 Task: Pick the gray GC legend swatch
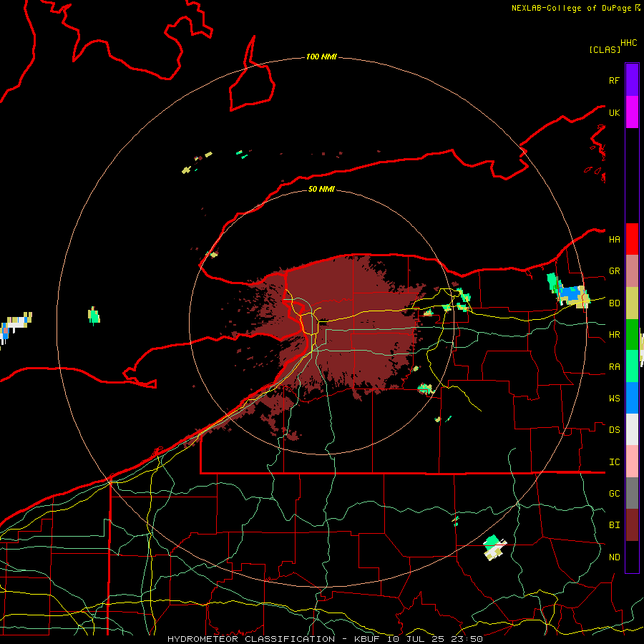tap(632, 493)
